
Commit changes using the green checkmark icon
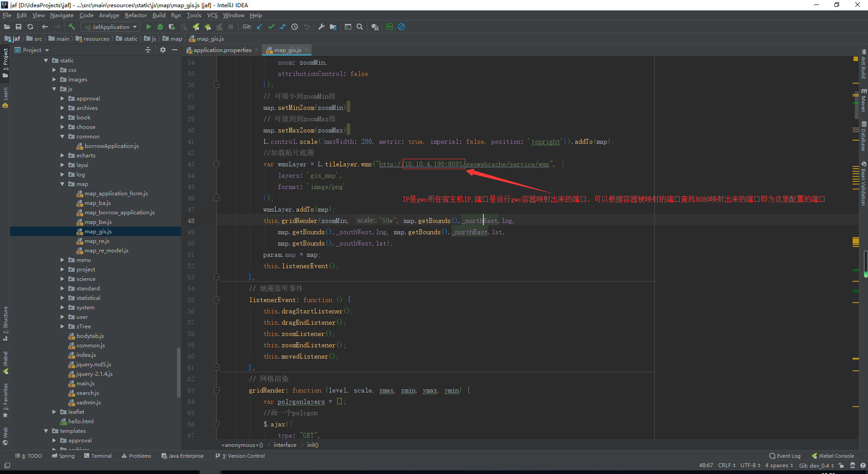(x=271, y=27)
